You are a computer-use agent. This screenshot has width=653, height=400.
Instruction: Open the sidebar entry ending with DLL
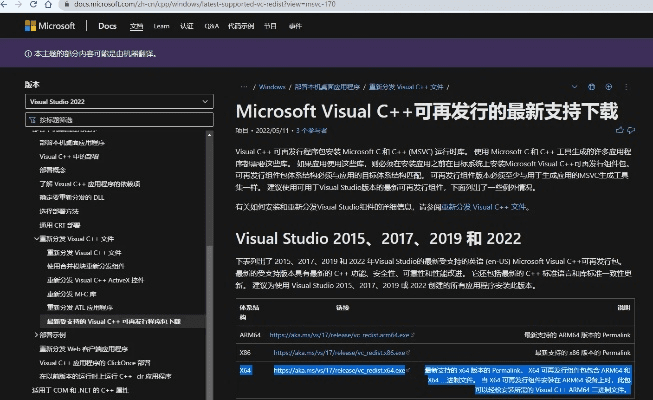coord(72,198)
